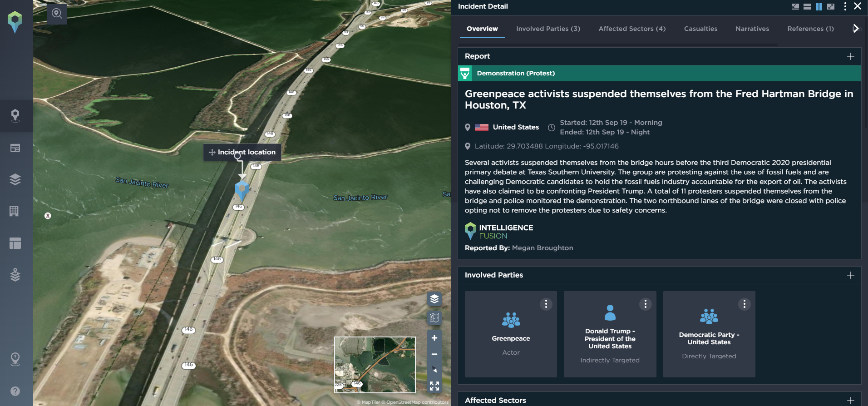868x406 pixels.
Task: Click the folded map style button
Action: 434,318
